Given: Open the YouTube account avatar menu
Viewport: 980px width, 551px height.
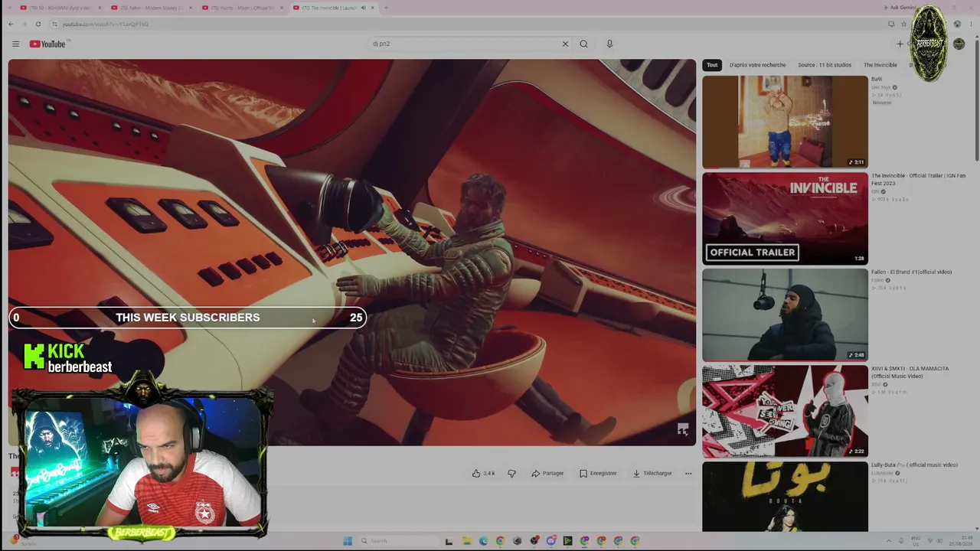Looking at the screenshot, I should tap(959, 44).
